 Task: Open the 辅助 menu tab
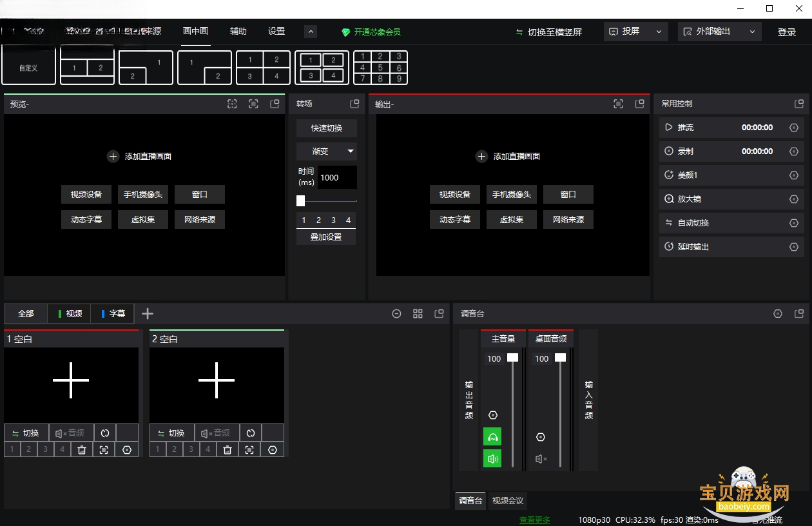[x=238, y=31]
